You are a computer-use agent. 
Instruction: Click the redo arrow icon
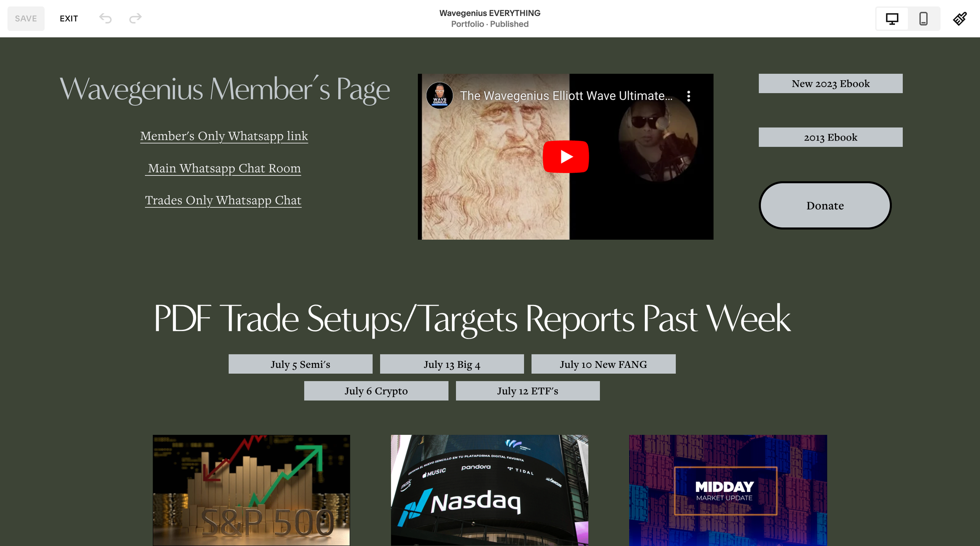click(135, 18)
